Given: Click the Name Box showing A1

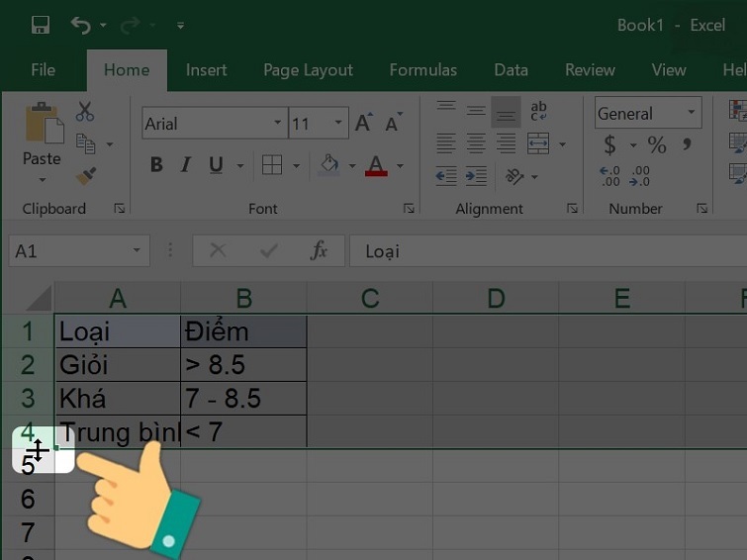Looking at the screenshot, I should tap(79, 250).
